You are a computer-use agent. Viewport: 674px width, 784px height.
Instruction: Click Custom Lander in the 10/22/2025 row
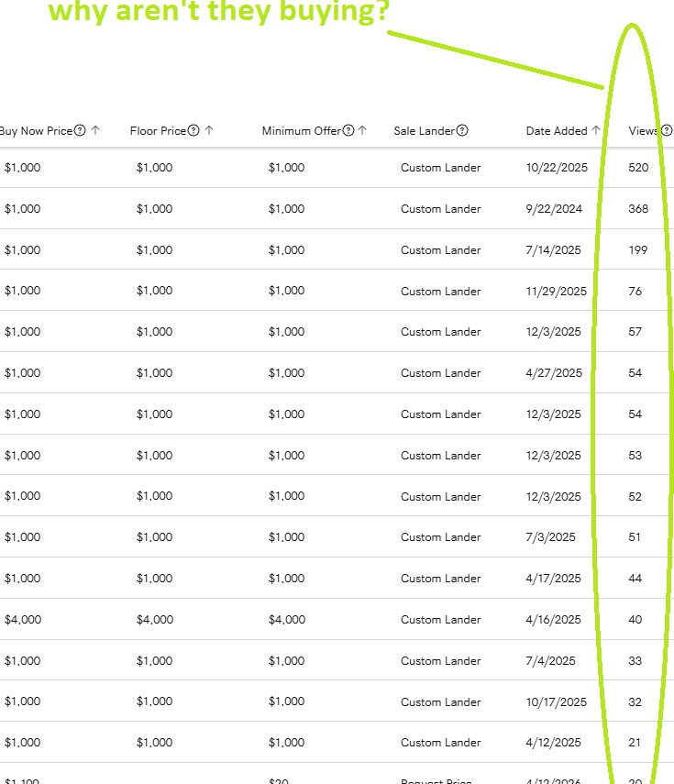440,168
